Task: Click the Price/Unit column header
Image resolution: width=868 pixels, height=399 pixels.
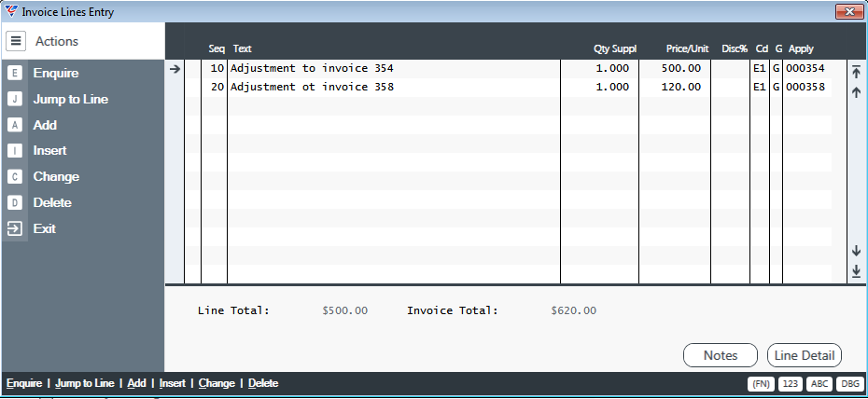Action: tap(688, 48)
